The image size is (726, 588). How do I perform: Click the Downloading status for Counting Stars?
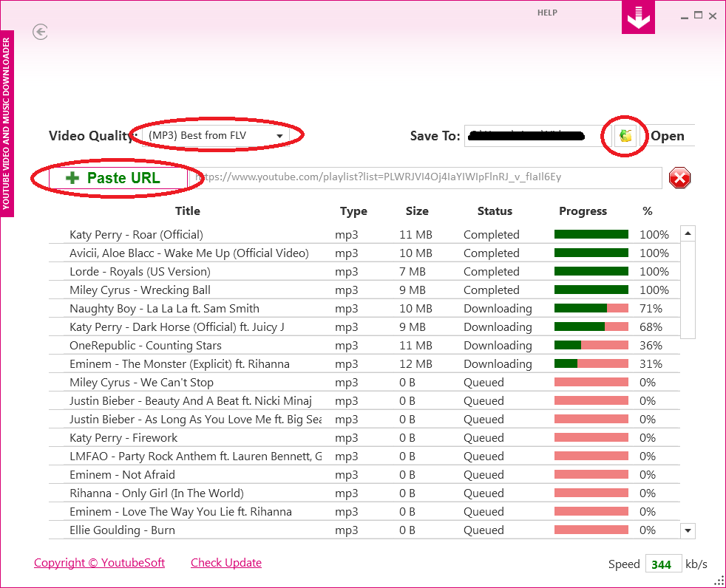click(x=498, y=346)
